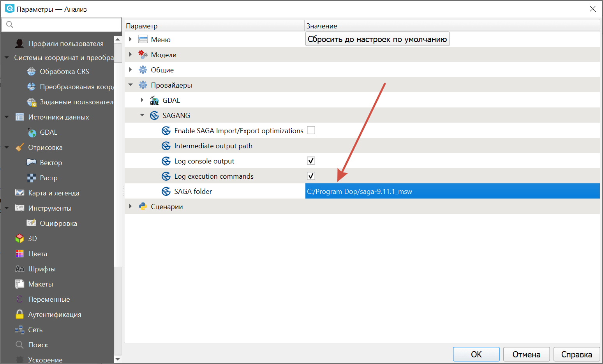Expand the Модели tree node
Image resolution: width=603 pixels, height=364 pixels.
(130, 55)
